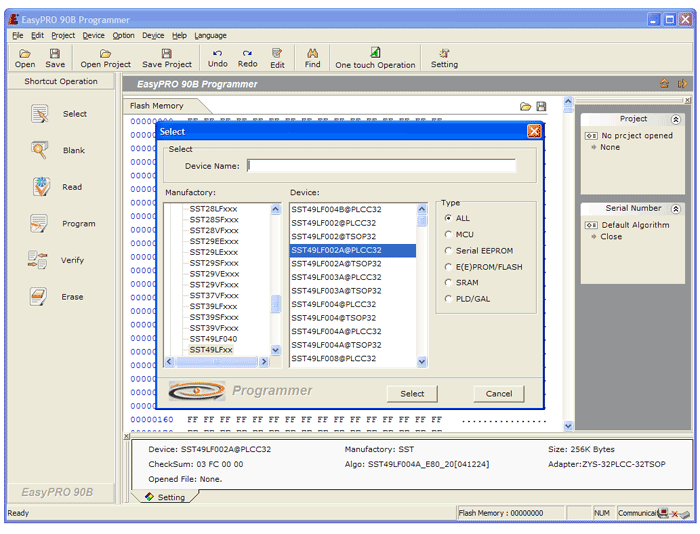Switch to the Flash Memory tab
Screen dimensions: 700x534
(157, 106)
